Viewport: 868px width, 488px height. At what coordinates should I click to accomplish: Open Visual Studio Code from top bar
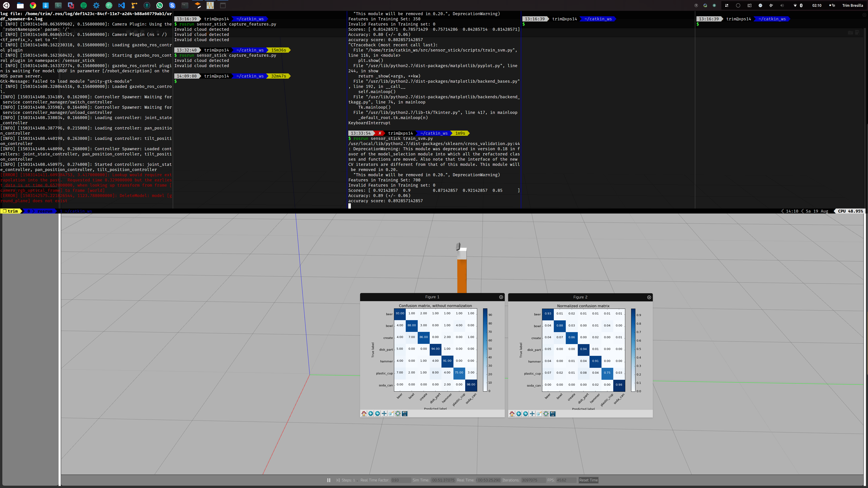pos(122,5)
